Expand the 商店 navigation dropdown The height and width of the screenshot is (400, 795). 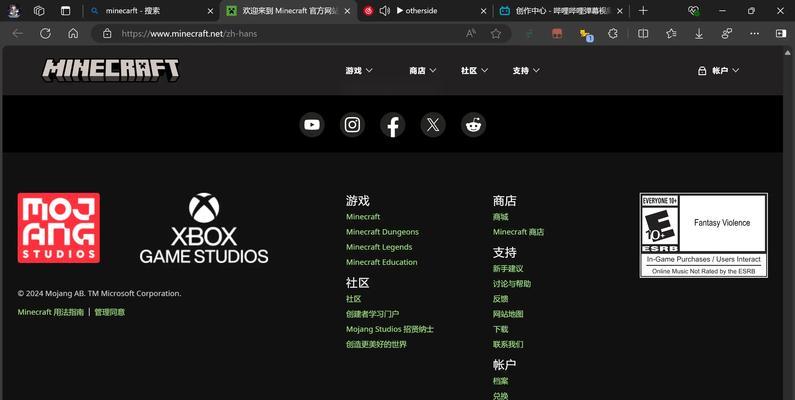[423, 70]
